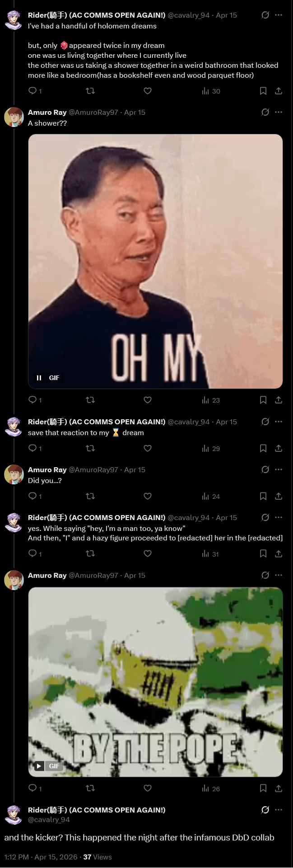
Task: Open more options on 'Did you...?' tweet
Action: [x=279, y=469]
